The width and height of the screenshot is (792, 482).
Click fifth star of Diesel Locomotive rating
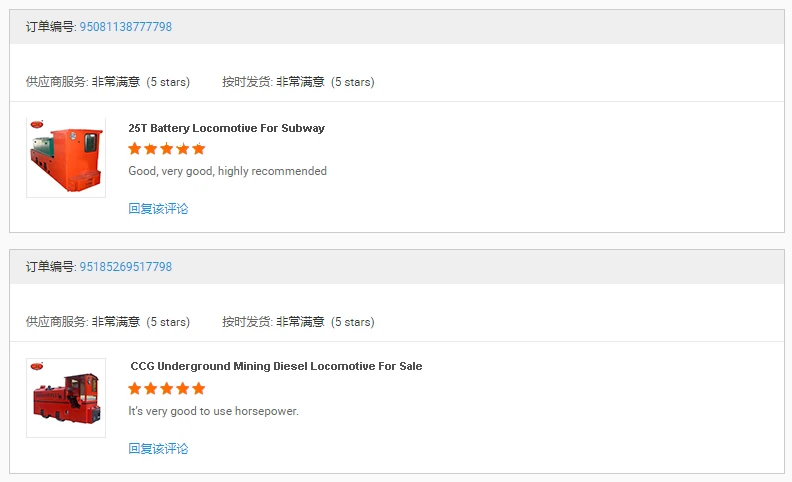[x=198, y=389]
